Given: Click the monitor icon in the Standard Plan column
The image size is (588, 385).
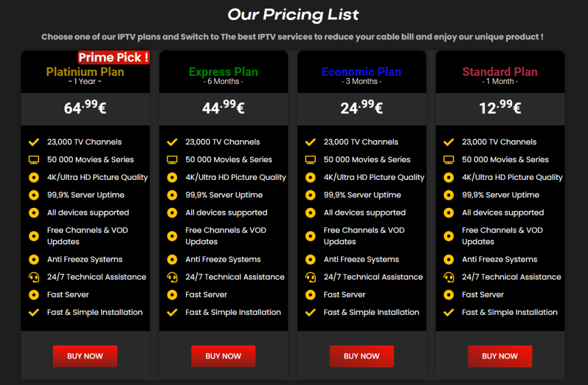Looking at the screenshot, I should click(448, 159).
